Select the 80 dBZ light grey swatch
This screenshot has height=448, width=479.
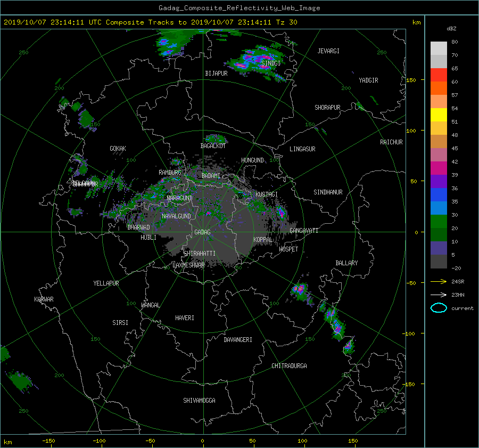coord(439,48)
